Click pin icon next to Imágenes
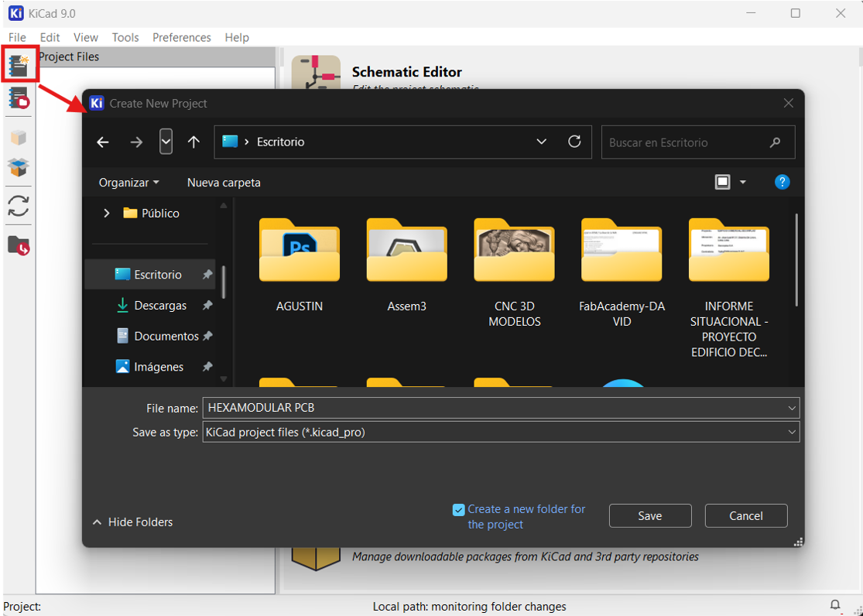Image resolution: width=863 pixels, height=616 pixels. 207,367
